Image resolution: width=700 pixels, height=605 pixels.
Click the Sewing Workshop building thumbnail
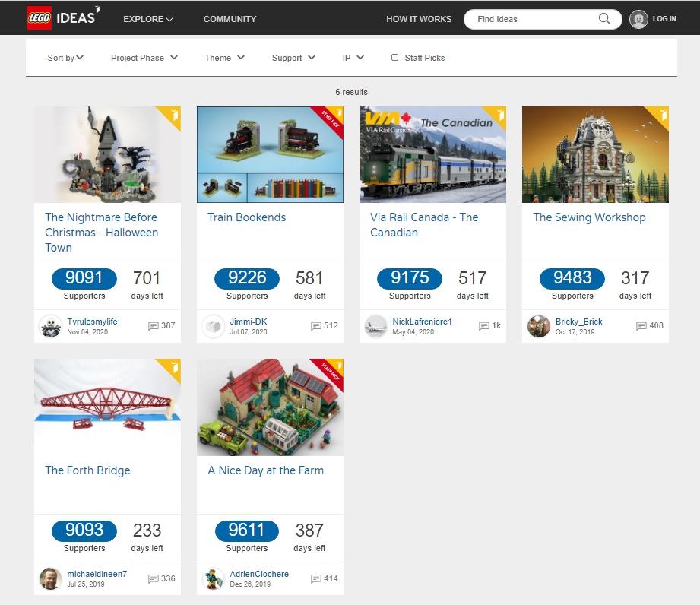coord(596,154)
